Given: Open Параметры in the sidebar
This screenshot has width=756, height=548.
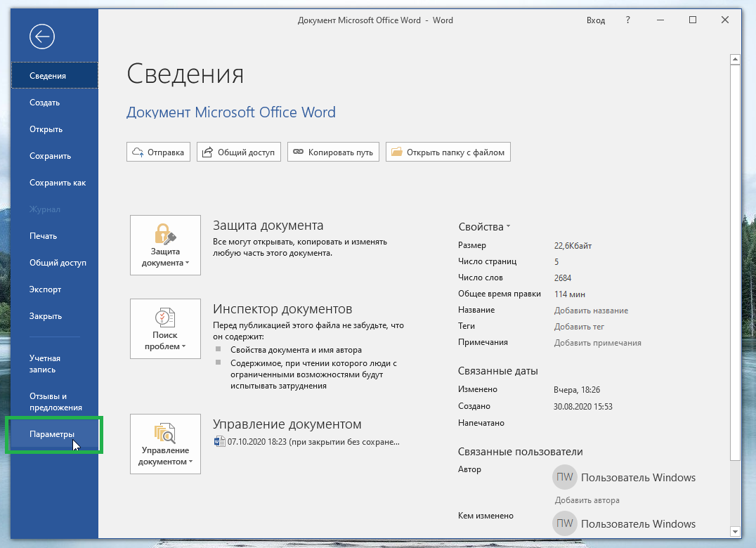Looking at the screenshot, I should point(55,434).
